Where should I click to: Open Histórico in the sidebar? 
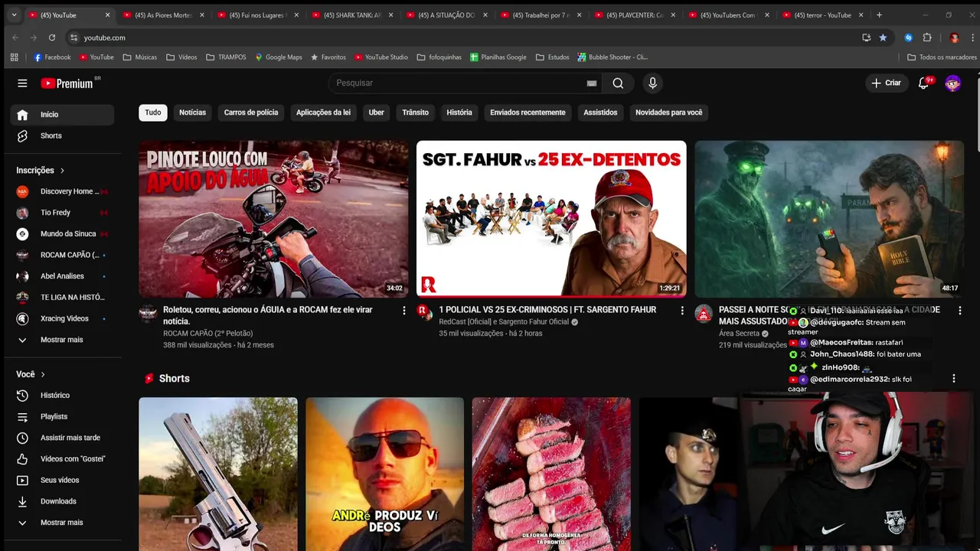[63, 395]
